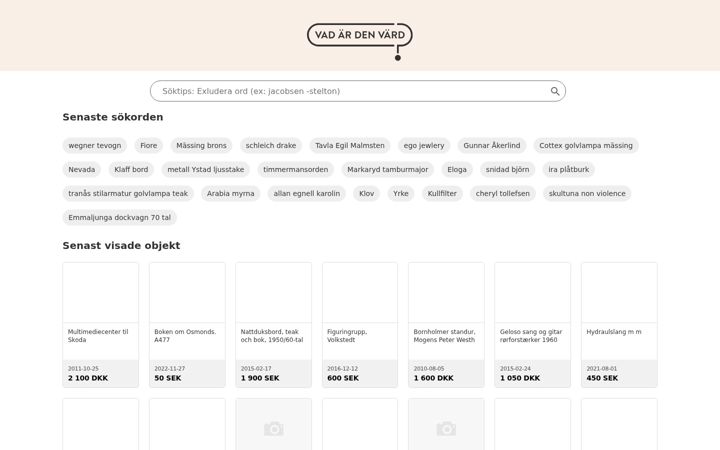Click the 'Klov' search tag

[x=366, y=193]
